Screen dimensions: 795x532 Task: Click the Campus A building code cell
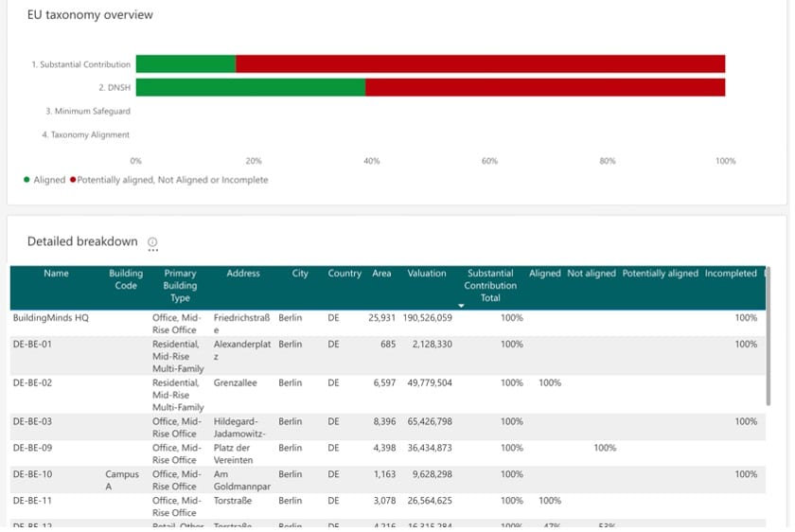[122, 480]
